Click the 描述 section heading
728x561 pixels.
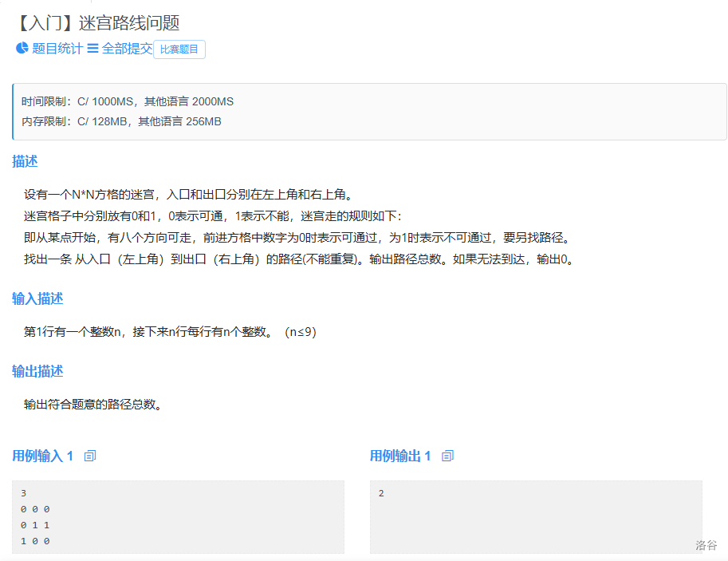[x=25, y=161]
